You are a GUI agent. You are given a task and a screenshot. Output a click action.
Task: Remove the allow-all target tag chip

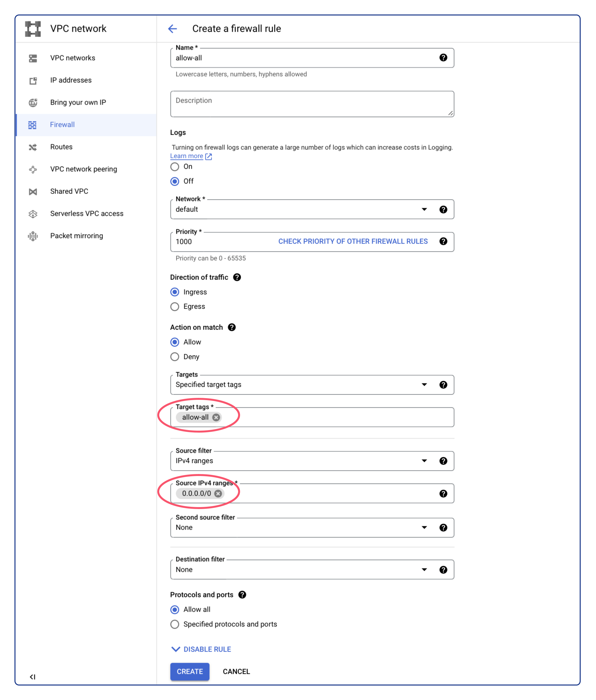tap(216, 417)
